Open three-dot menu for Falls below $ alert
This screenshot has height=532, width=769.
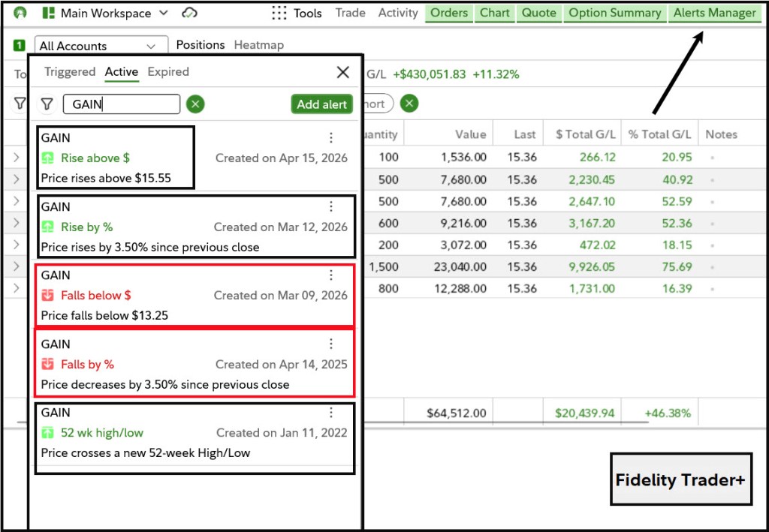330,275
